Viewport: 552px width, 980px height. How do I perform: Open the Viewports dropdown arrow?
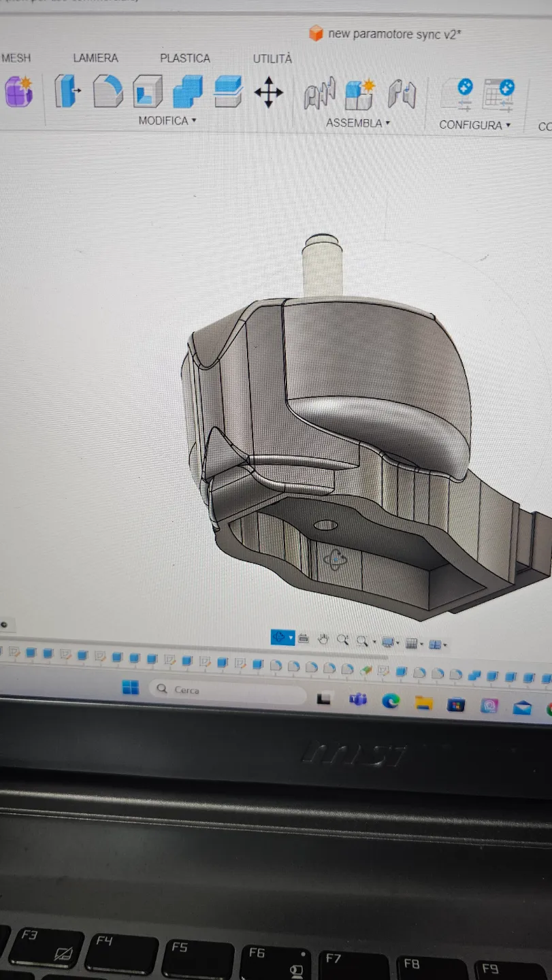[445, 644]
